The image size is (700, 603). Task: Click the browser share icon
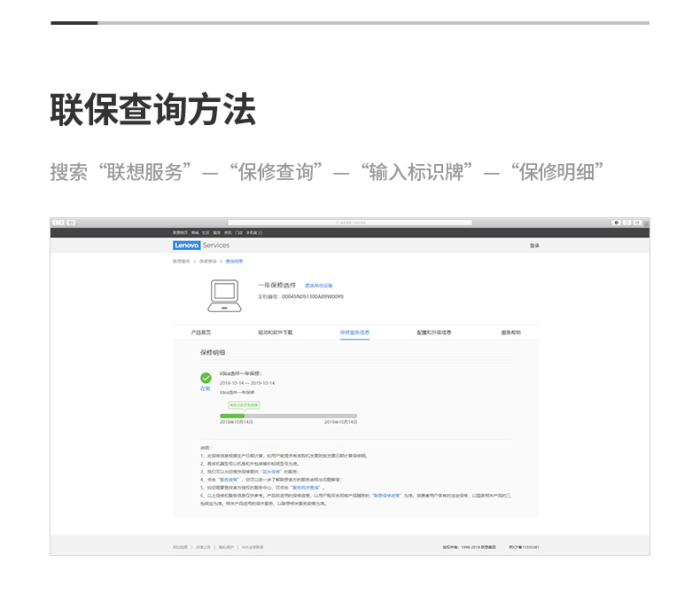(626, 223)
